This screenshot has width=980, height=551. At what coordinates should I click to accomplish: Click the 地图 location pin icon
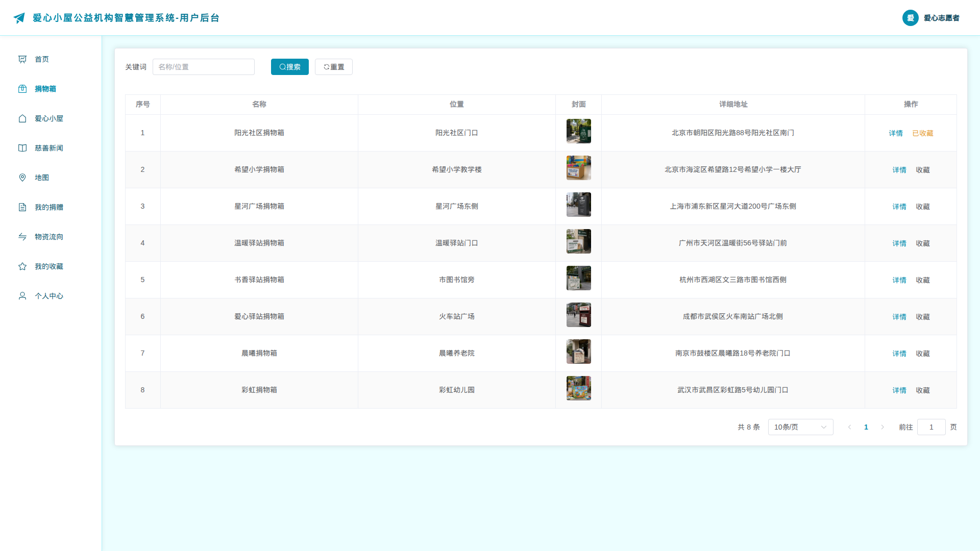pos(22,178)
